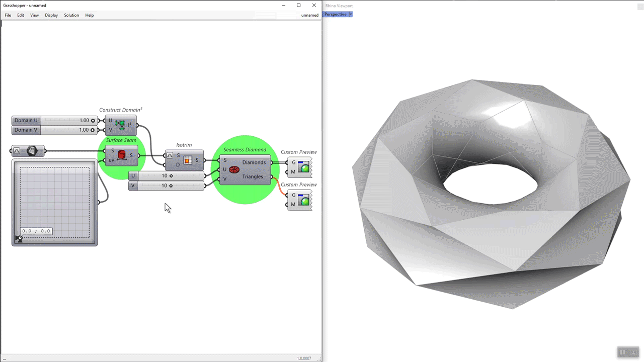Click the lower Custom Preview material ball icon
Viewport: 644px width, 362px height.
click(x=303, y=200)
